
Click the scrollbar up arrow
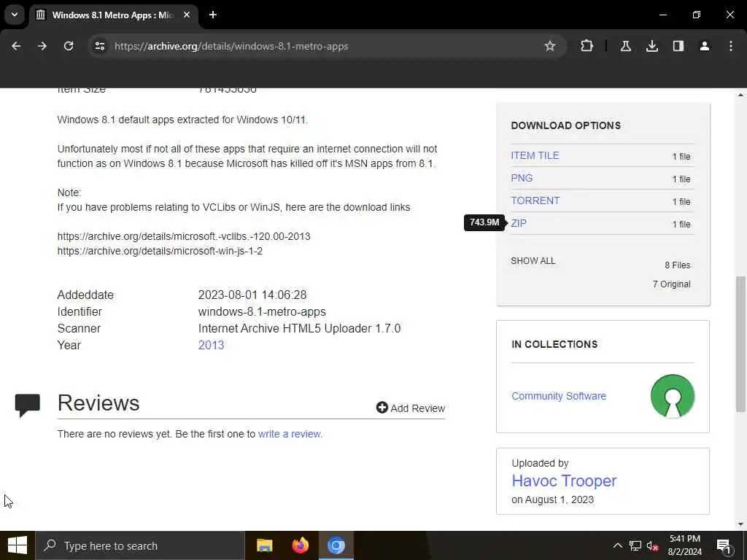(740, 95)
